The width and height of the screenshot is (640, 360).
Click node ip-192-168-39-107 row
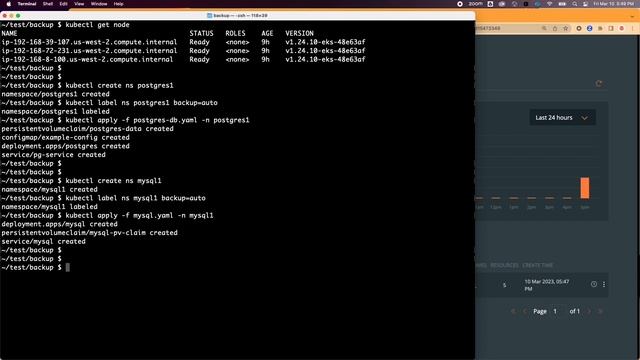pos(183,42)
